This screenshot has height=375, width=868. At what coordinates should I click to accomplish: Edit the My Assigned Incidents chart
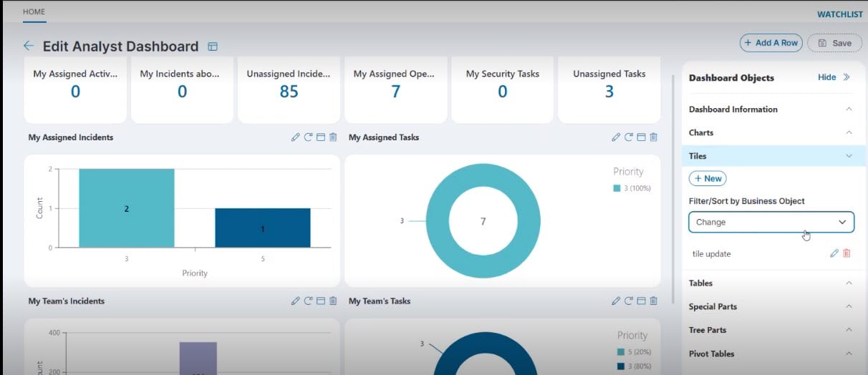(295, 137)
